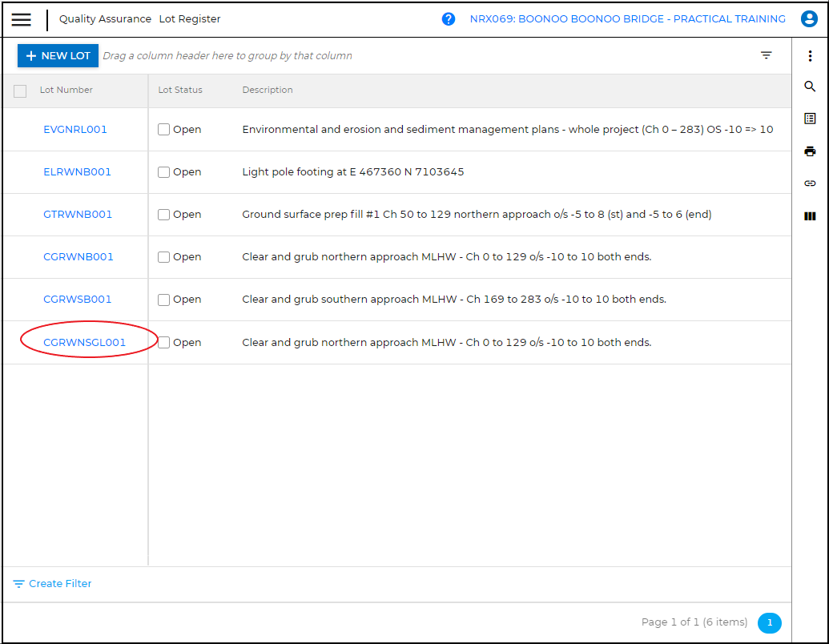
Task: Open the vertical three-dot more options menu
Action: click(810, 55)
